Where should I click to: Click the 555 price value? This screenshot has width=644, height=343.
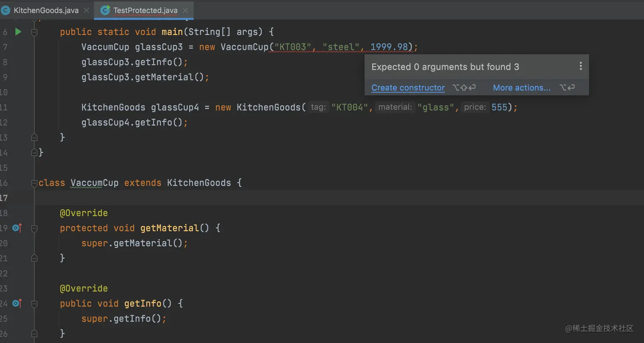pyautogui.click(x=500, y=107)
